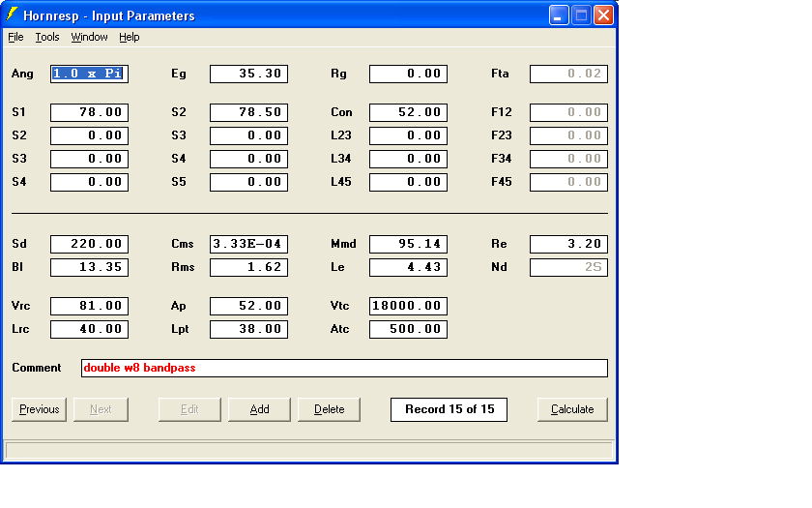
Task: Click the greyed-out Next button
Action: point(101,409)
